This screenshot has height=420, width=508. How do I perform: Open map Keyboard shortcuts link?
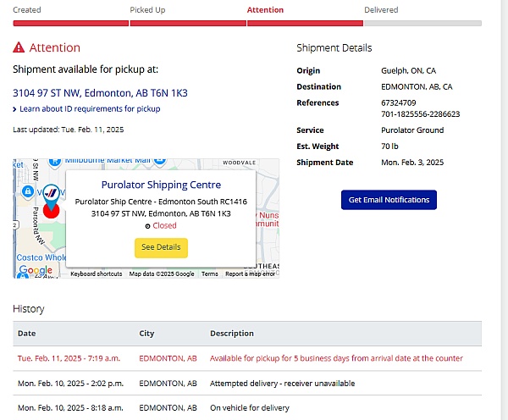[97, 274]
